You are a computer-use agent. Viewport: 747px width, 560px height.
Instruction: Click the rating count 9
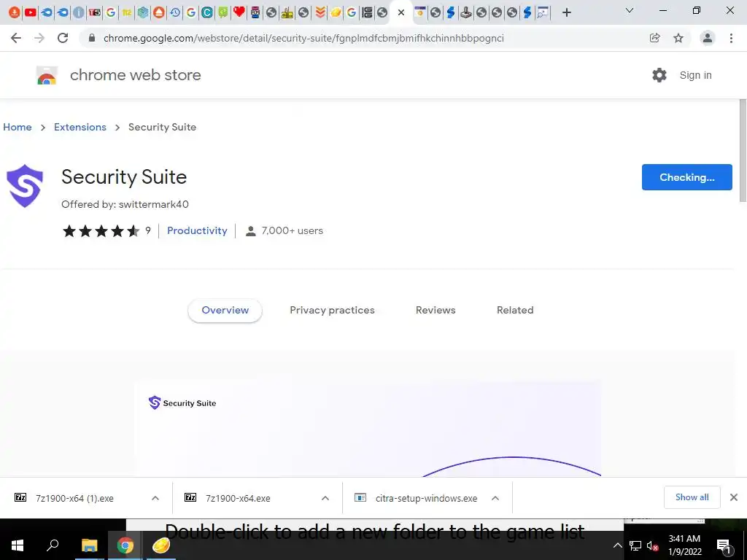click(x=148, y=230)
